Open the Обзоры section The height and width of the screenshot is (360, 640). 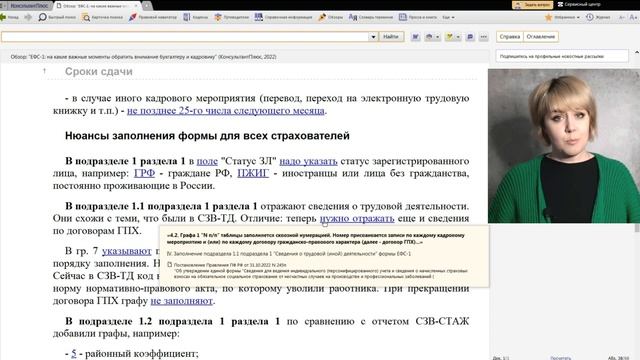tap(331, 17)
